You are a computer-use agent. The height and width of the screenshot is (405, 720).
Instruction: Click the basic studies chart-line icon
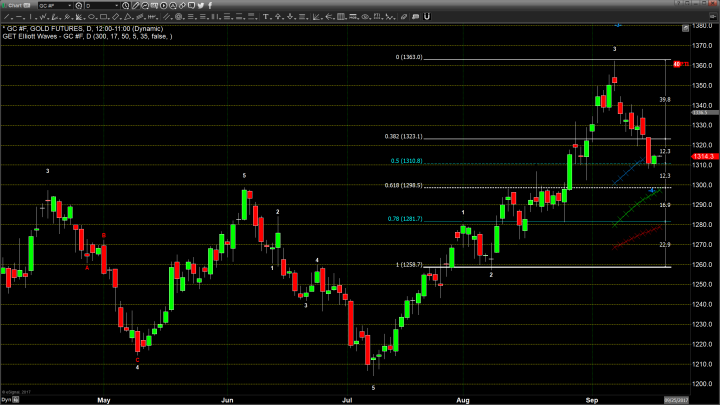point(145,6)
